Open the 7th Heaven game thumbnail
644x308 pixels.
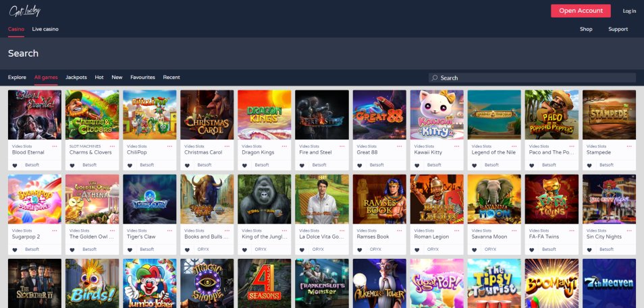point(609,283)
